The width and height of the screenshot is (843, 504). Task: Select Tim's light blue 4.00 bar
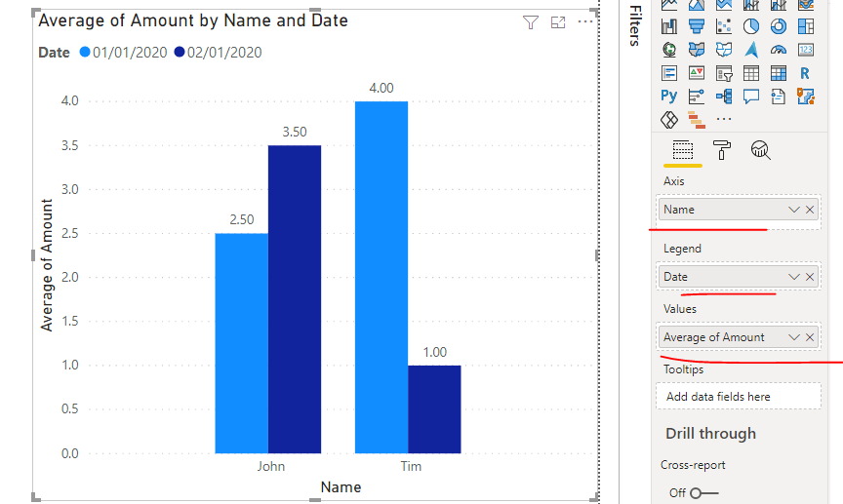coord(381,277)
